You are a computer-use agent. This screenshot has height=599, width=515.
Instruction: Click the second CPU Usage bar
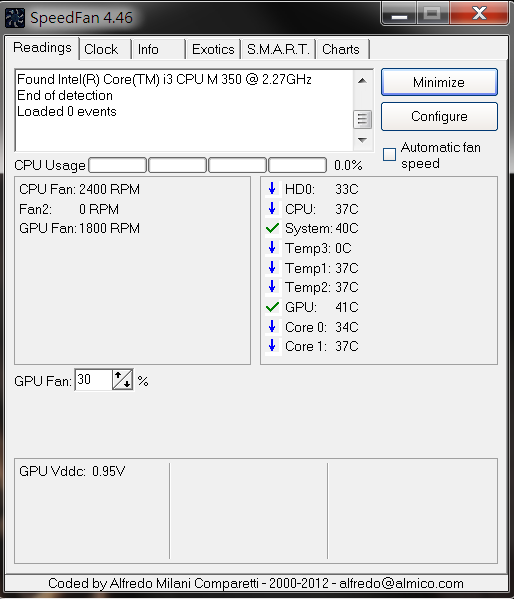[178, 165]
